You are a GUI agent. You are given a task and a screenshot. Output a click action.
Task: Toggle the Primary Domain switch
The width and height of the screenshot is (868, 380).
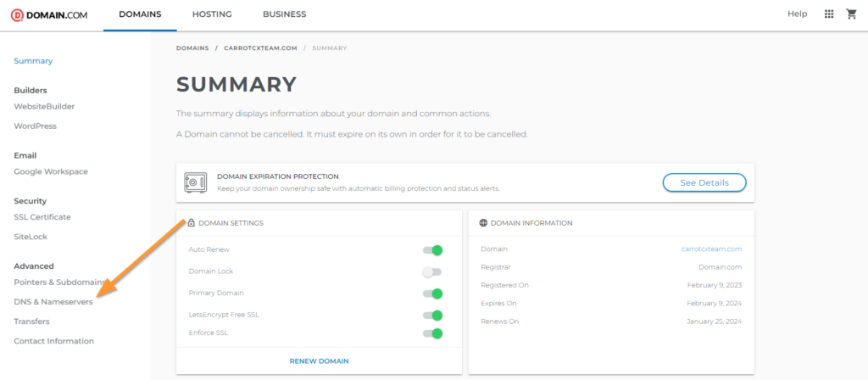[x=432, y=293]
